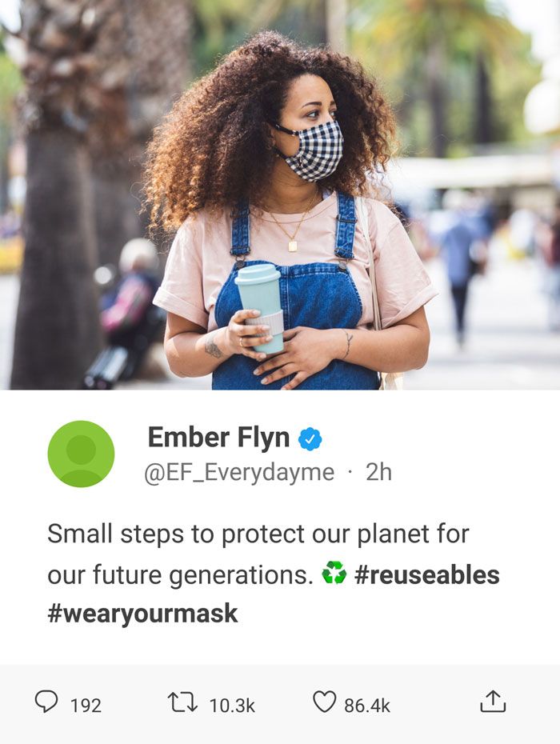Image resolution: width=560 pixels, height=744 pixels.
Task: Click the reply speech bubble icon
Action: 46,702
